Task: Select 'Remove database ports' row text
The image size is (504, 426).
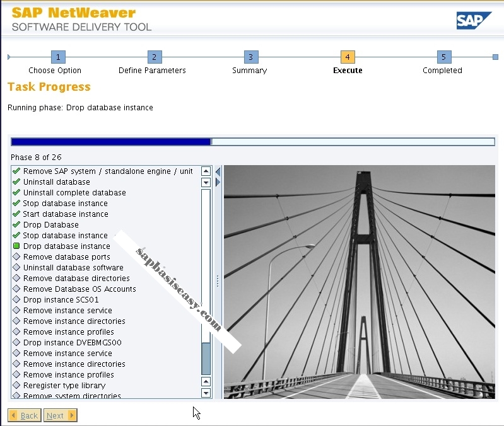Action: (x=67, y=256)
